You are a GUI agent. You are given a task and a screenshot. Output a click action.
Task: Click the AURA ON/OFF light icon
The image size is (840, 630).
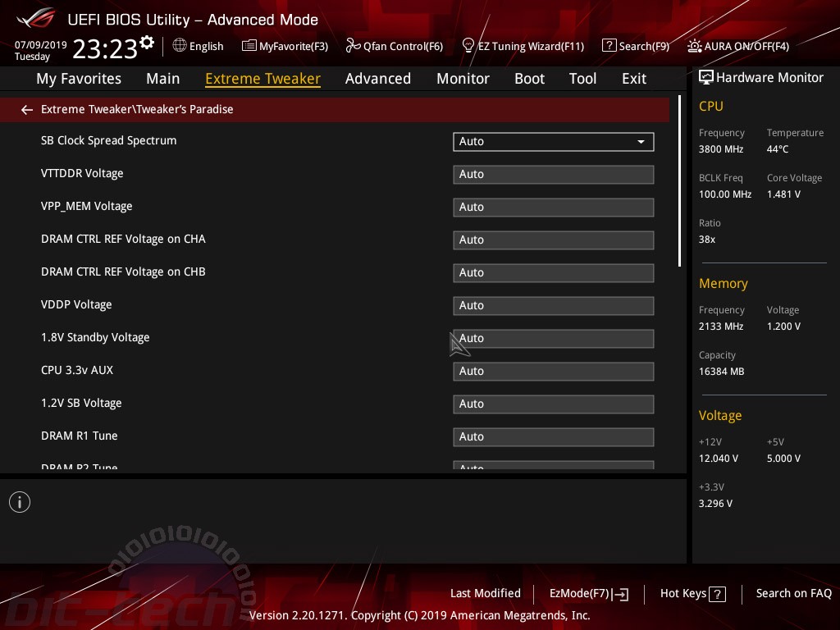coord(694,46)
